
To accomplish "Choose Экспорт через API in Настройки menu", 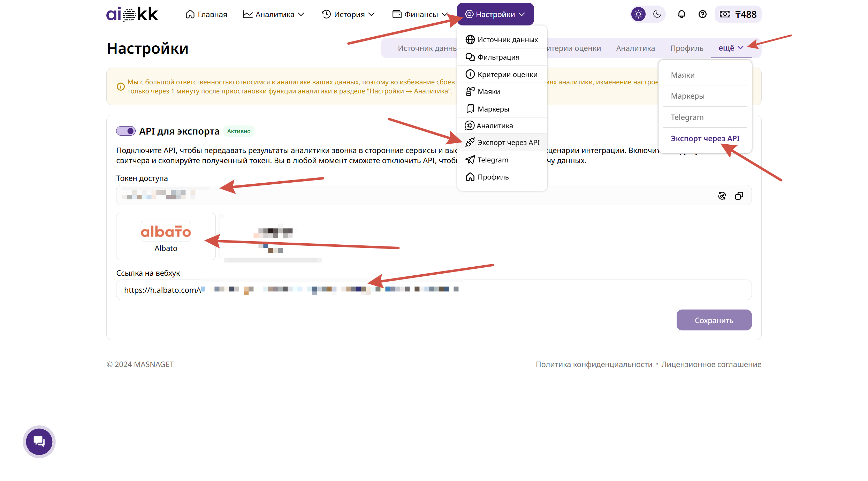I will click(508, 143).
